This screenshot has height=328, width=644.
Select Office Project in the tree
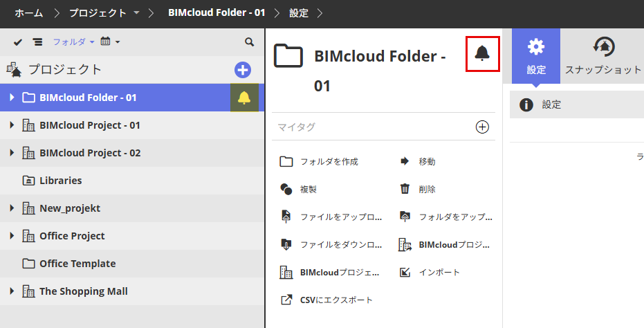click(x=72, y=236)
